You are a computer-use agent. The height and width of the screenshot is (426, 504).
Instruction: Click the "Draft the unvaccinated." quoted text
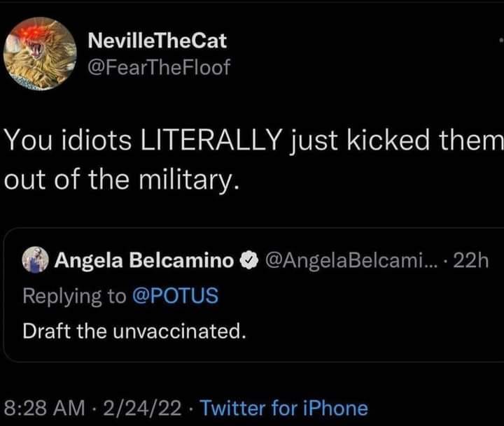[134, 330]
